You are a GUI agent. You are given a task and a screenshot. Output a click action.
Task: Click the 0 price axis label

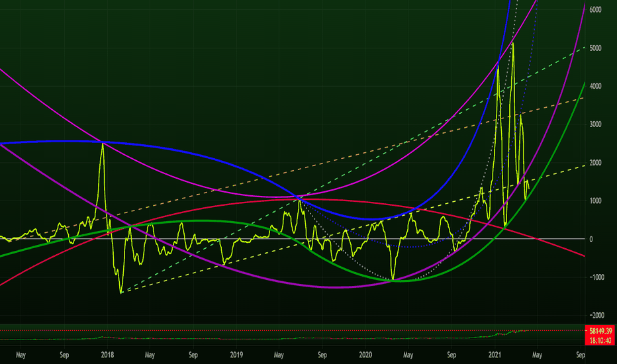591,240
